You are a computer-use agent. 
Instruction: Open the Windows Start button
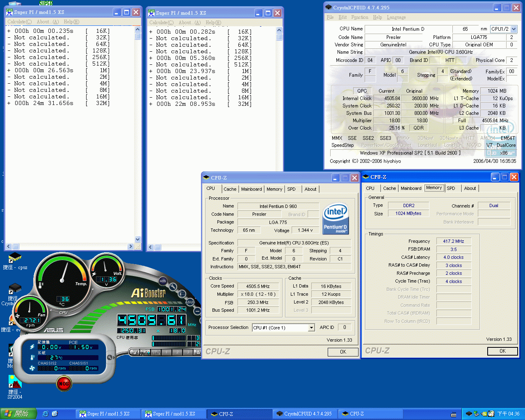click(x=18, y=414)
